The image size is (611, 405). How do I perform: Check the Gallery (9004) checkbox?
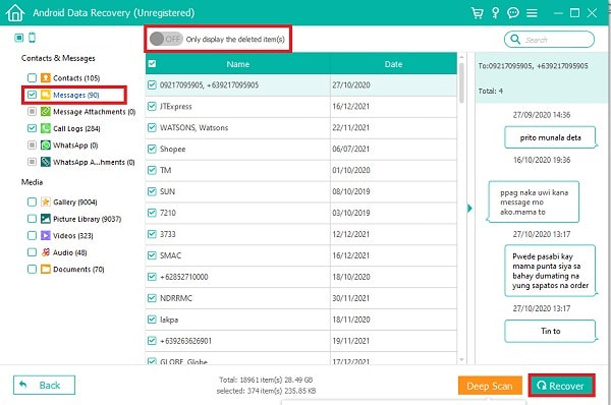coord(32,202)
